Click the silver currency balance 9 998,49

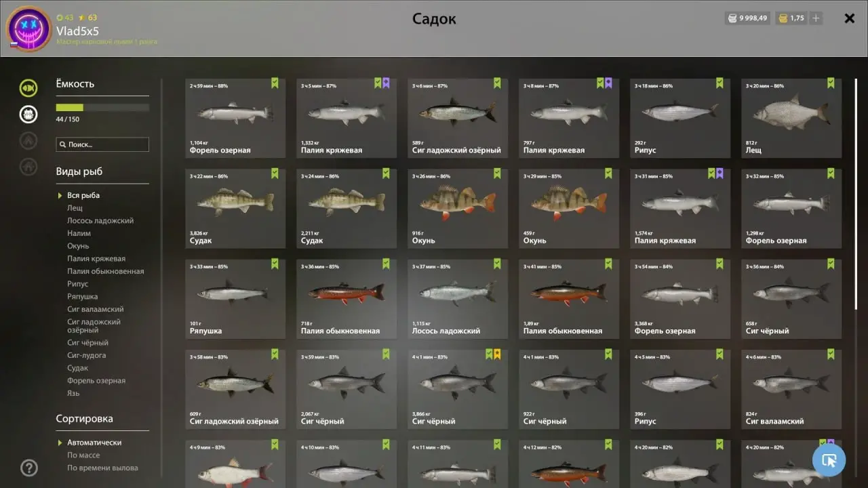748,18
